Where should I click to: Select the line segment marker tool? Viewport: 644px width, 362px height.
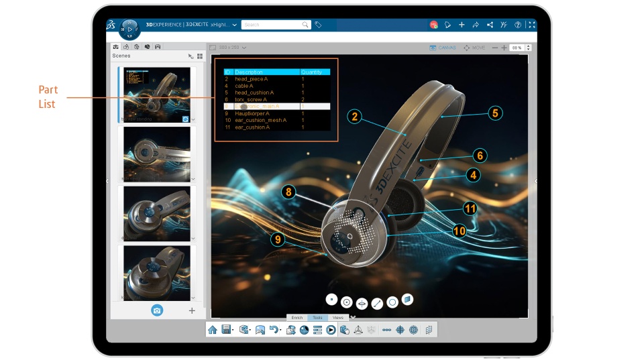(377, 303)
